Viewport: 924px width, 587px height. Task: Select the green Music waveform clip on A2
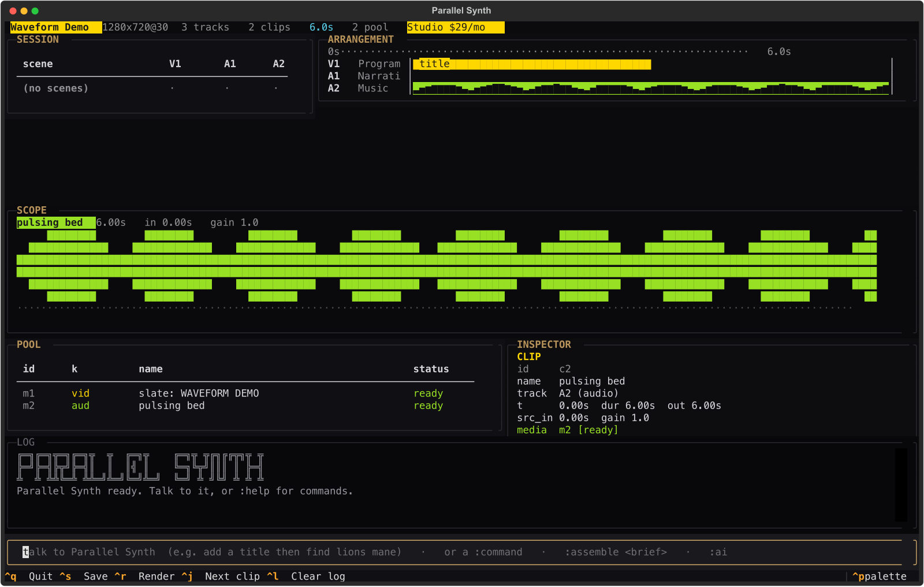point(651,88)
